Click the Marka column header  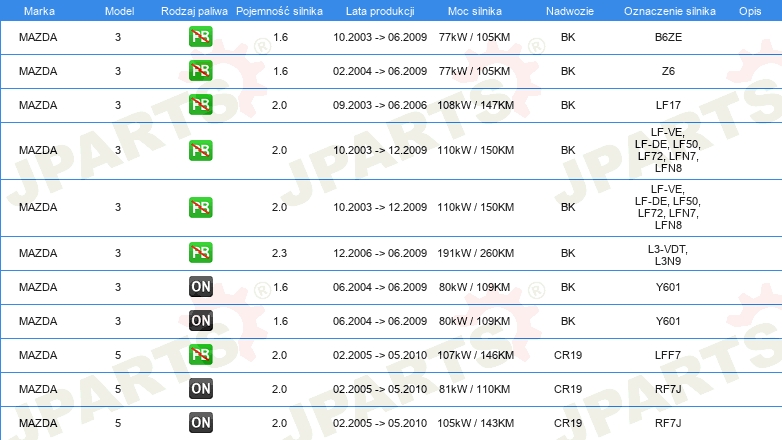click(39, 11)
